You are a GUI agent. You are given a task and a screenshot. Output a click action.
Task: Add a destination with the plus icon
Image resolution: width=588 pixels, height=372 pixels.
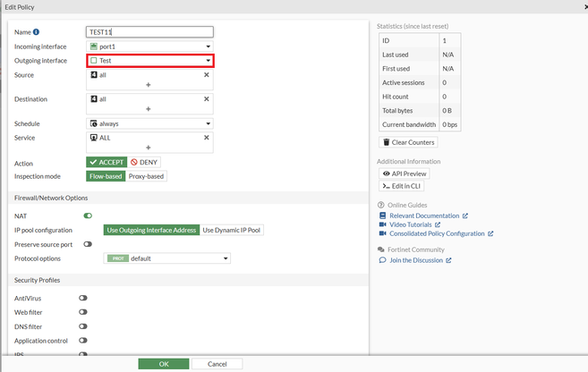149,109
